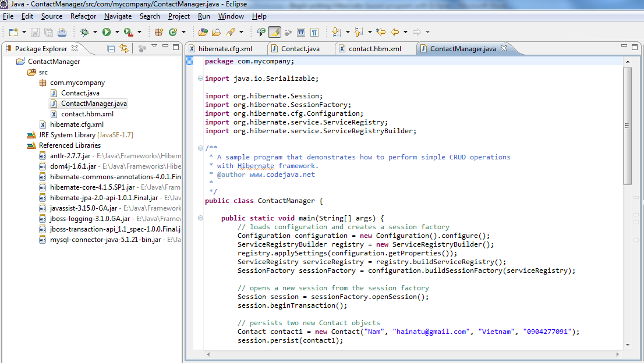
Task: Click the Search flashlight icon
Action: click(231, 32)
